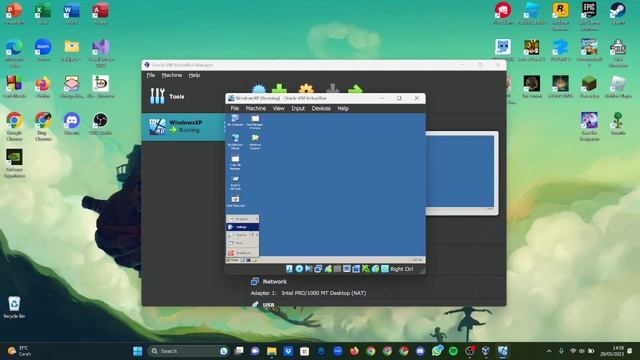This screenshot has width=640, height=360.
Task: Click the orange Settings gear toolbar icon
Action: click(x=306, y=89)
